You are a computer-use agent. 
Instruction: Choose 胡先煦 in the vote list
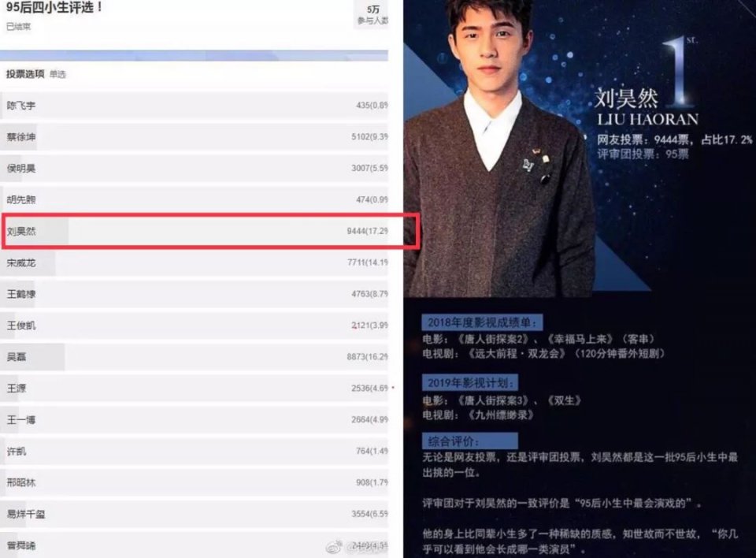[x=194, y=199]
